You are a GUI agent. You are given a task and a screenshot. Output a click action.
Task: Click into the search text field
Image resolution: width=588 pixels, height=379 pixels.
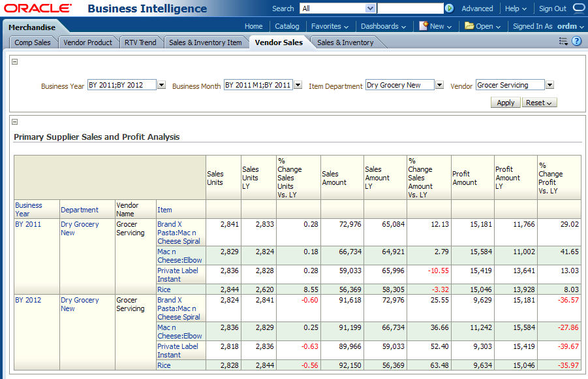410,8
